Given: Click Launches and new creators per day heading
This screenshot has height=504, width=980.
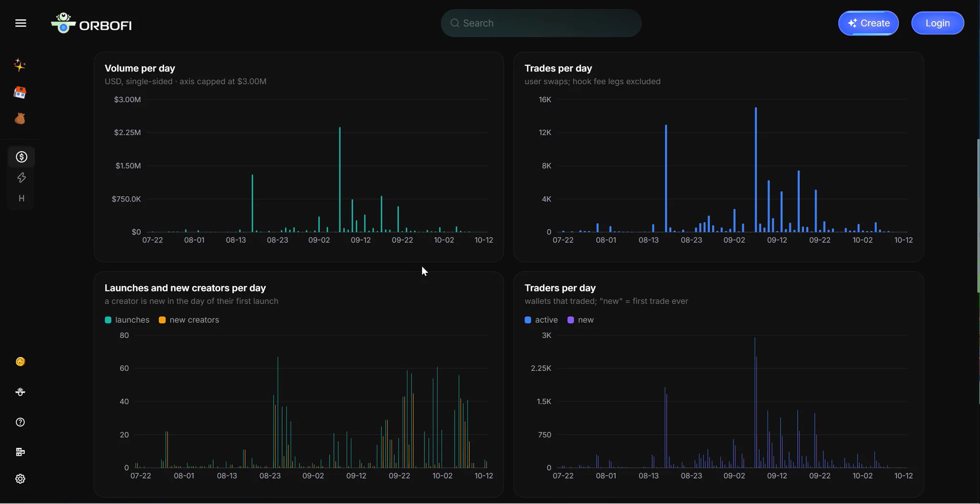Looking at the screenshot, I should [x=185, y=288].
